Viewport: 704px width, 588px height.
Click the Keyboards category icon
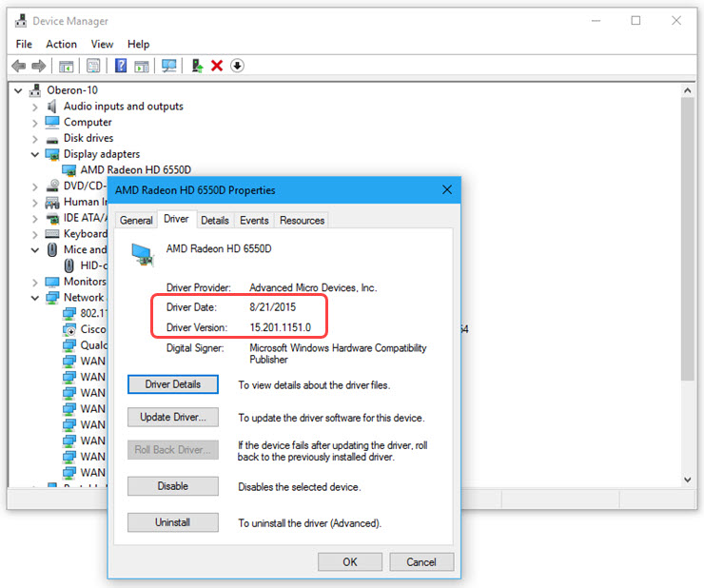pos(52,234)
